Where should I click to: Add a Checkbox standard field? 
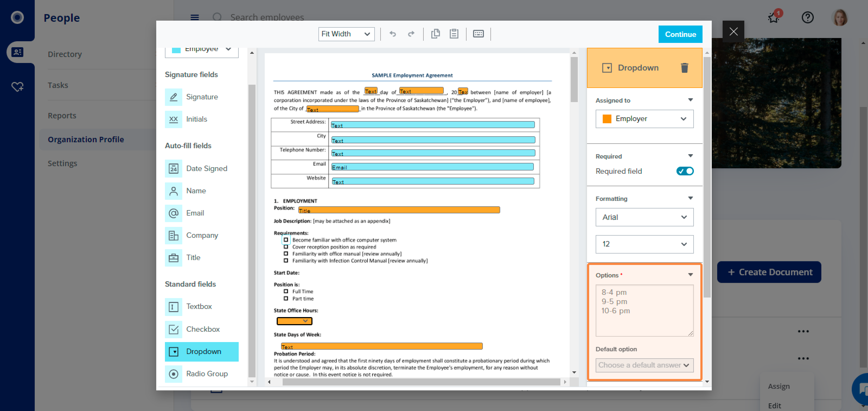point(202,329)
